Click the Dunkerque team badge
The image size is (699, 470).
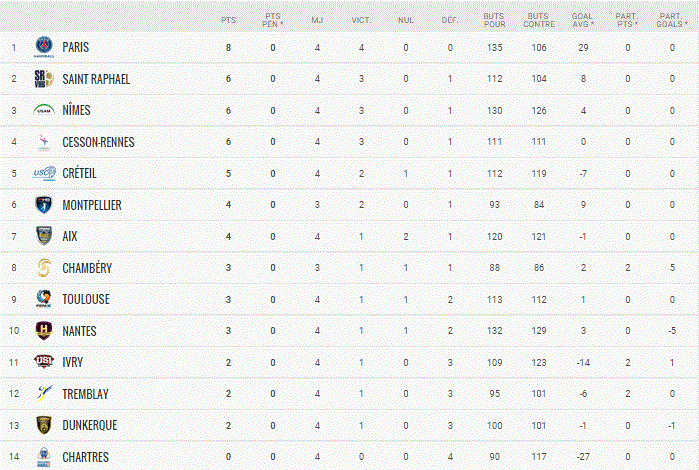pos(44,425)
